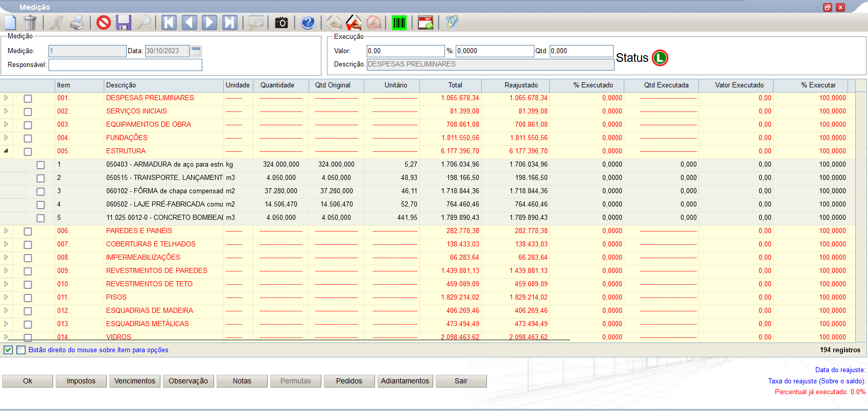Click the Ok button
868x411 pixels.
28,381
